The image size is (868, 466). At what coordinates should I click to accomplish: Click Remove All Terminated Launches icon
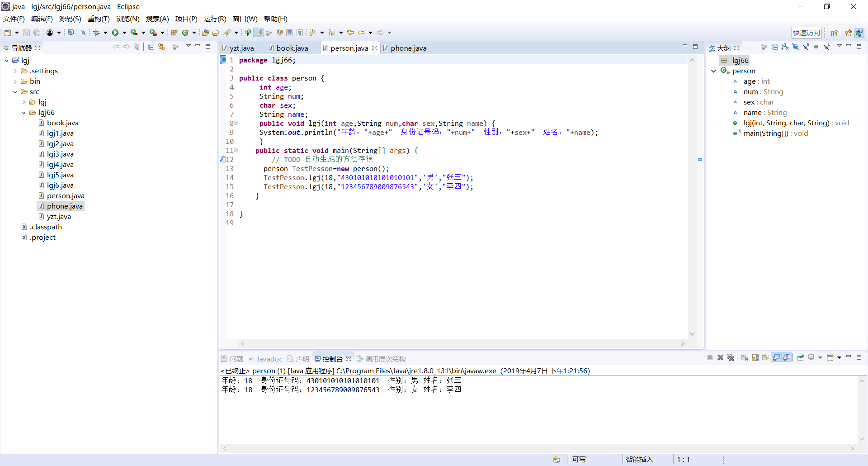(731, 358)
